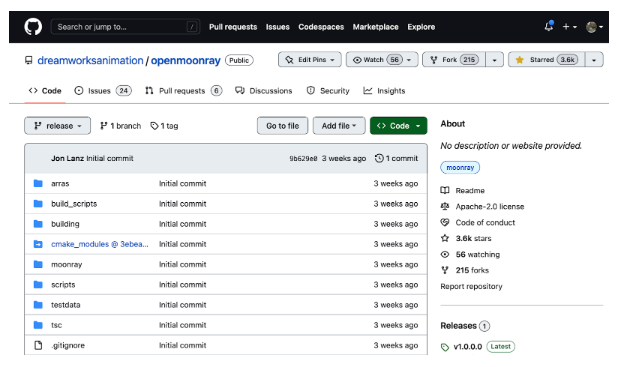This screenshot has width=621, height=367.
Task: Open Issues in top navigation bar
Action: (278, 27)
